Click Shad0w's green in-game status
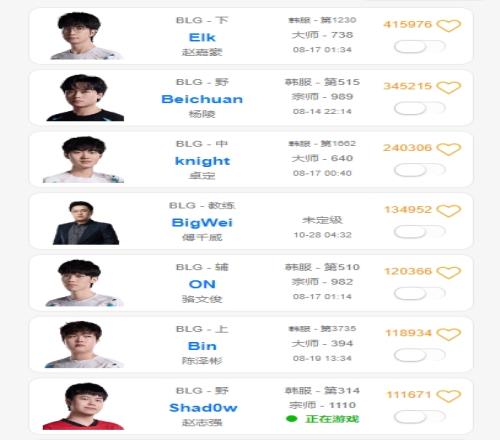The height and width of the screenshot is (440, 500). [323, 419]
